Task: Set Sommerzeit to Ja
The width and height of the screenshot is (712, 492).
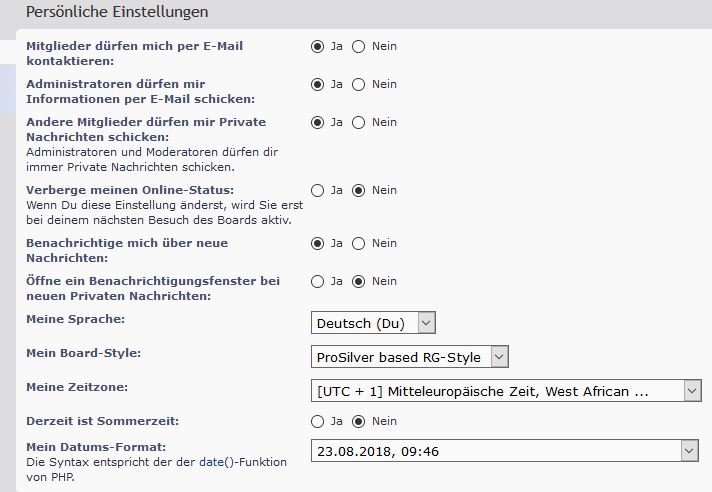Action: [x=318, y=421]
